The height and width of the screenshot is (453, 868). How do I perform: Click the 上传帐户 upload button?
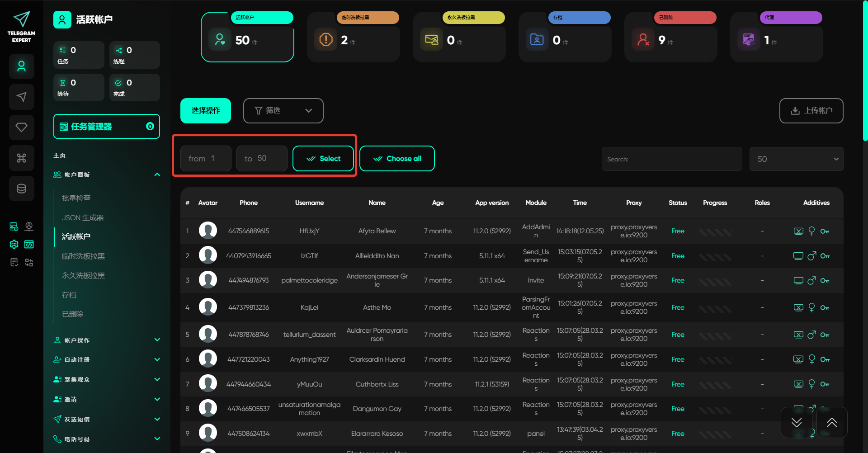click(811, 111)
